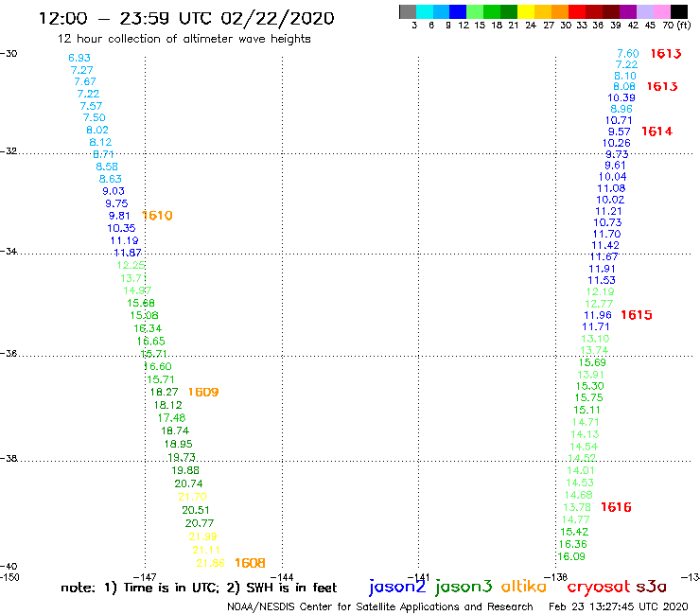The height and width of the screenshot is (615, 700).
Task: Click the orange '1609' time label
Action: pyautogui.click(x=203, y=392)
